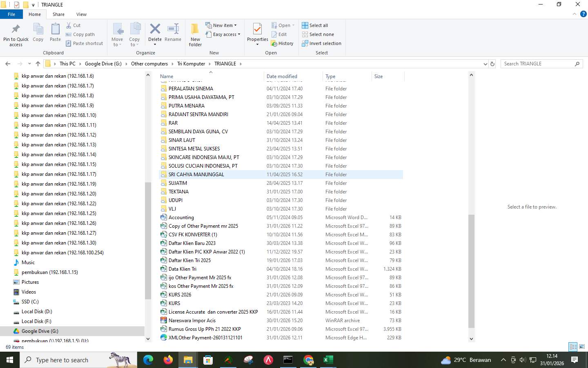
Task: Switch to details view in the status bar
Action: click(572, 346)
